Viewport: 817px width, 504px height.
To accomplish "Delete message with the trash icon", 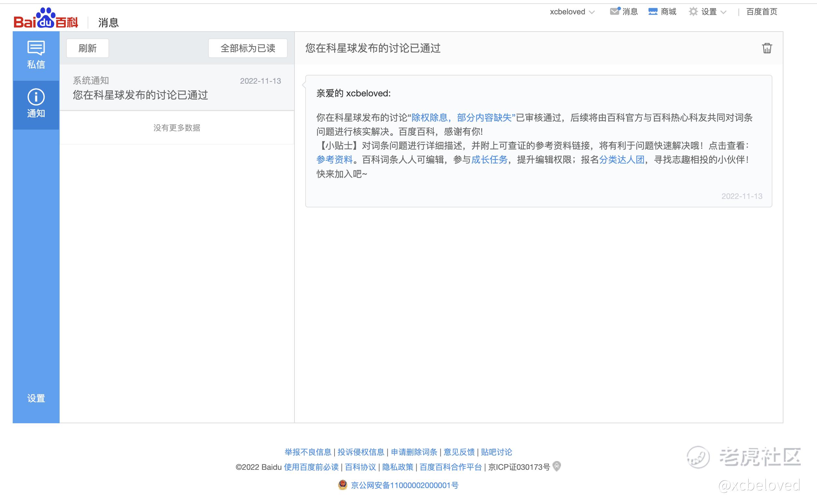I will coord(767,48).
